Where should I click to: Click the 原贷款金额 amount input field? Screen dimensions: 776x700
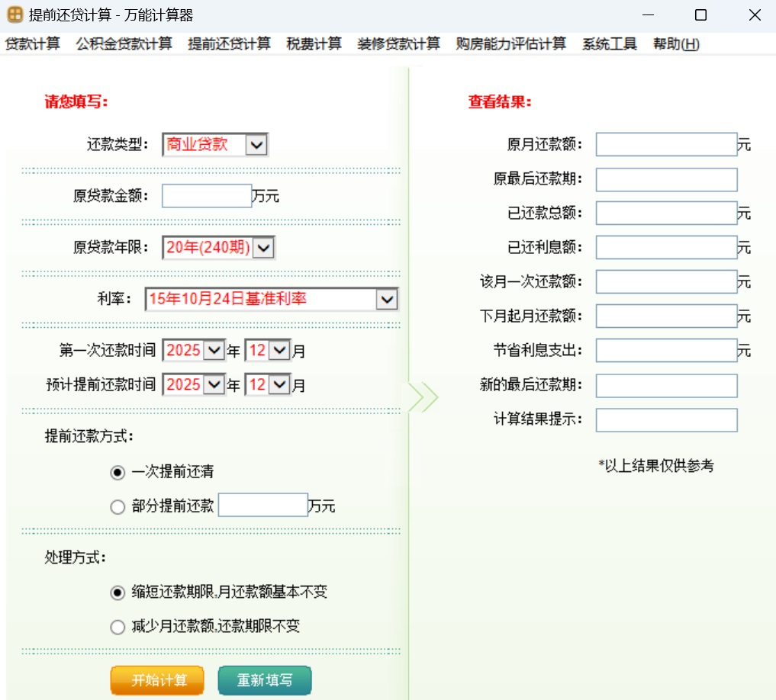206,195
